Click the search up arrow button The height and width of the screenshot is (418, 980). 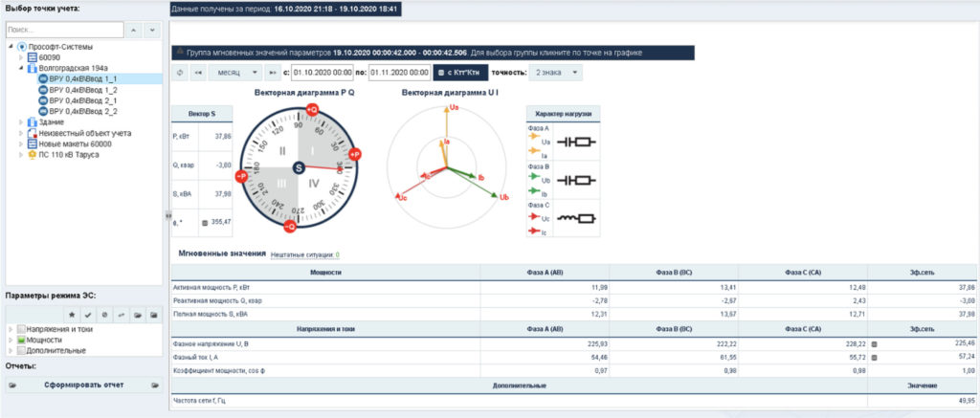(x=135, y=30)
